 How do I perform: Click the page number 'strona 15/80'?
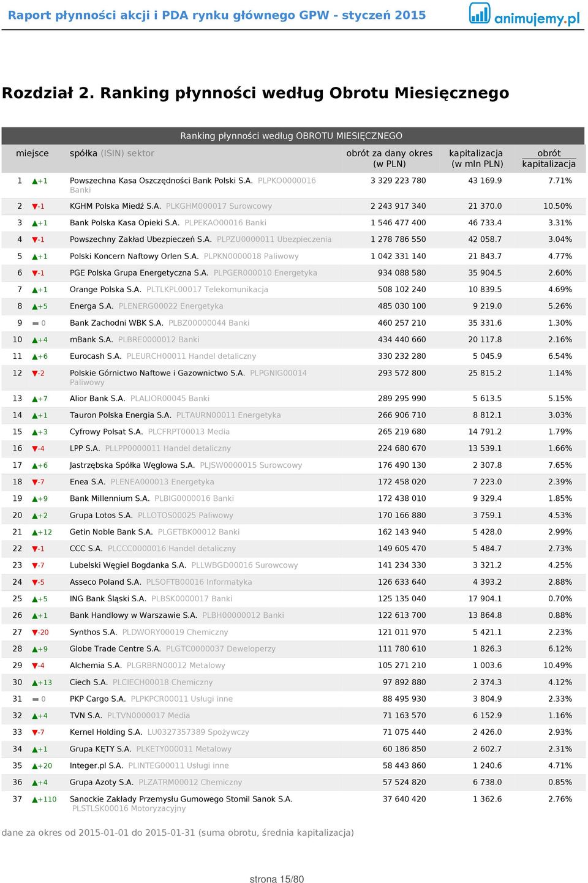click(x=277, y=879)
